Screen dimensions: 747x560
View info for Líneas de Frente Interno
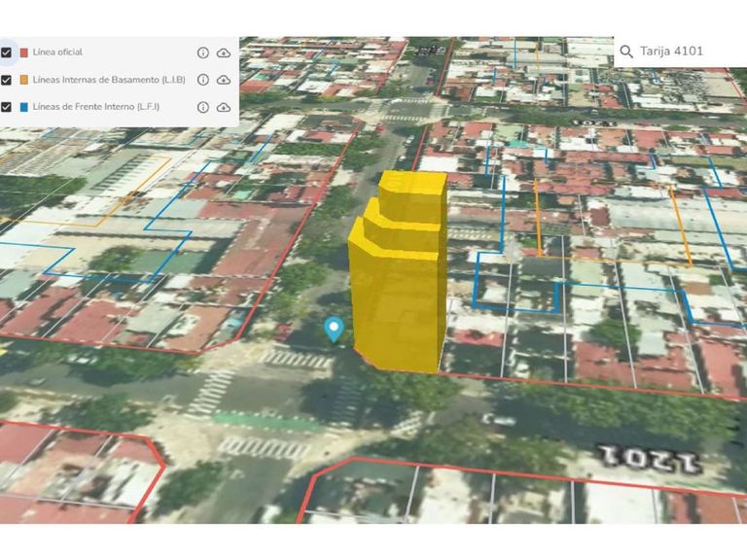click(202, 107)
